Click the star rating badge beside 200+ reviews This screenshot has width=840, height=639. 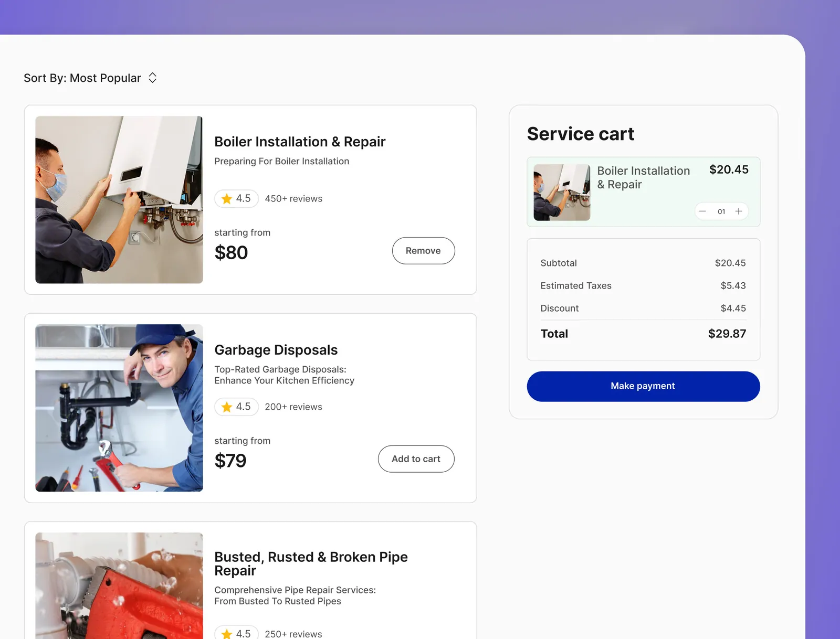(236, 407)
